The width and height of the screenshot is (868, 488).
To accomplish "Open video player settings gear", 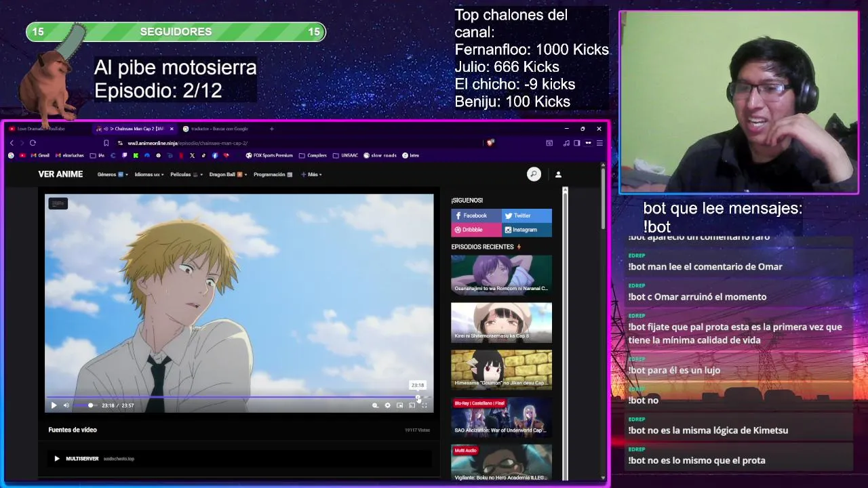I will pos(387,405).
